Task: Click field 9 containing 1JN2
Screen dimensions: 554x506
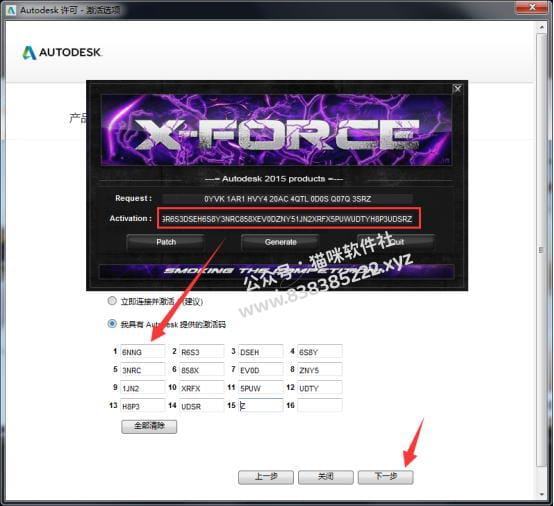Action: tap(142, 388)
